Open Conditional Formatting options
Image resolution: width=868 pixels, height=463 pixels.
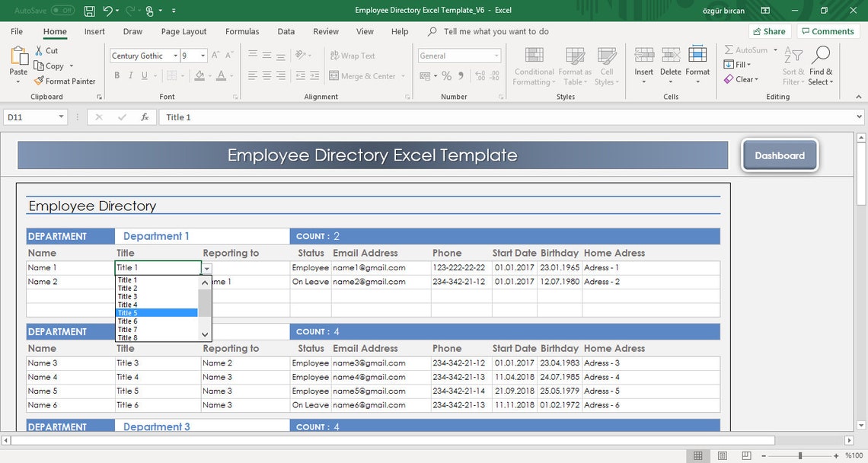[x=534, y=65]
